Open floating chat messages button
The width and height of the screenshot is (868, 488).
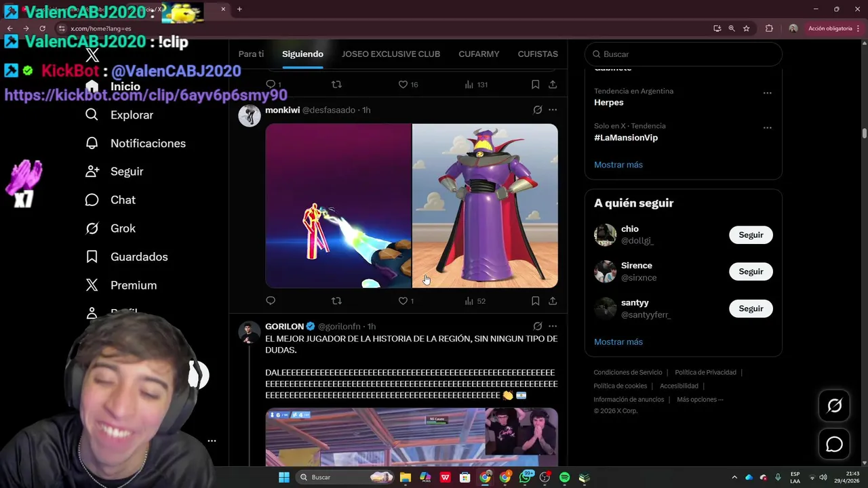click(834, 445)
